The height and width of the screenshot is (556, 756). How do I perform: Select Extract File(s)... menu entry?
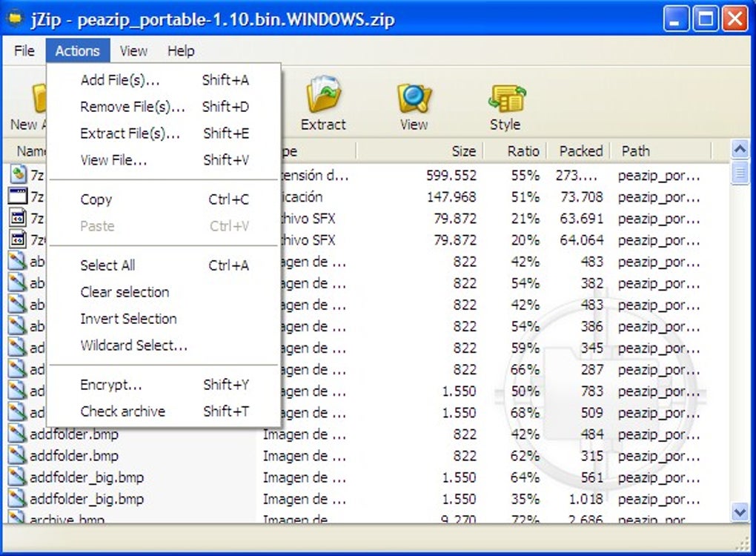point(164,133)
